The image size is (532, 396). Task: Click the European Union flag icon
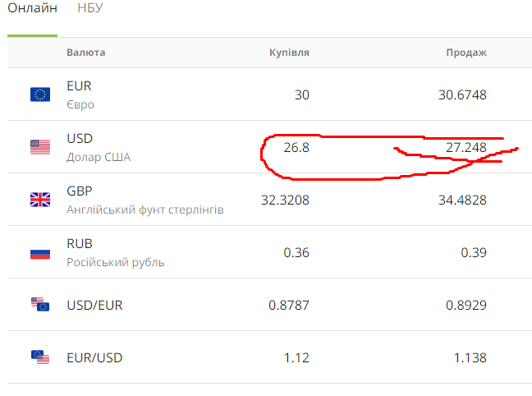(x=40, y=94)
